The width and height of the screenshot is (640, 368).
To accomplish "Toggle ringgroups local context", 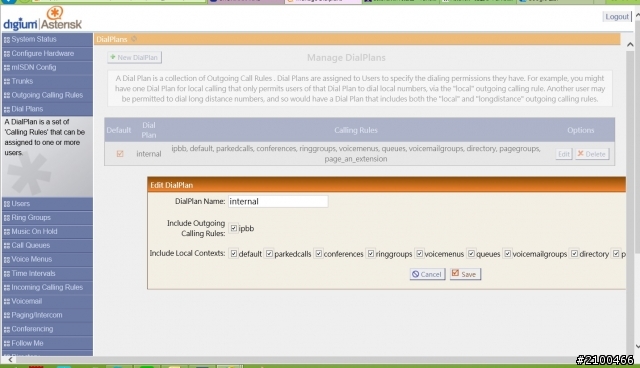I will [x=371, y=253].
